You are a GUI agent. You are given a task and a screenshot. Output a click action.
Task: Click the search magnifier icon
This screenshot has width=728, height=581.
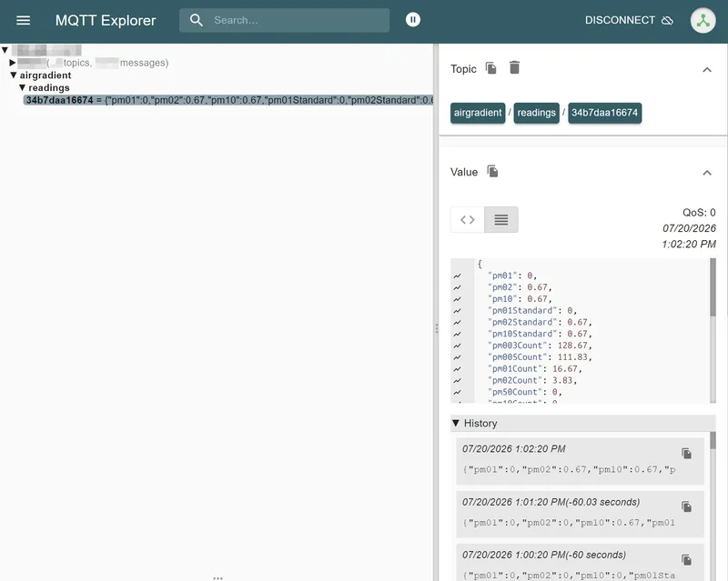[x=197, y=20]
